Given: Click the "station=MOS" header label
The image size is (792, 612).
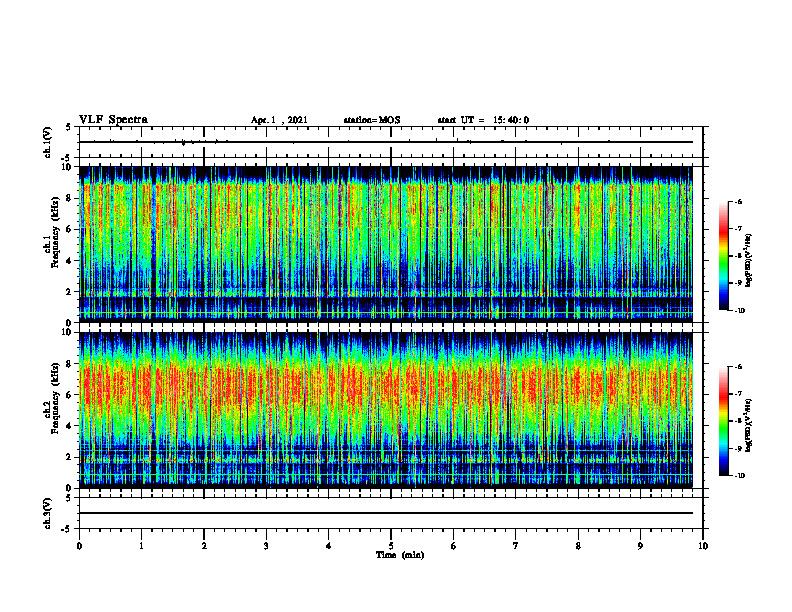Looking at the screenshot, I should (372, 120).
